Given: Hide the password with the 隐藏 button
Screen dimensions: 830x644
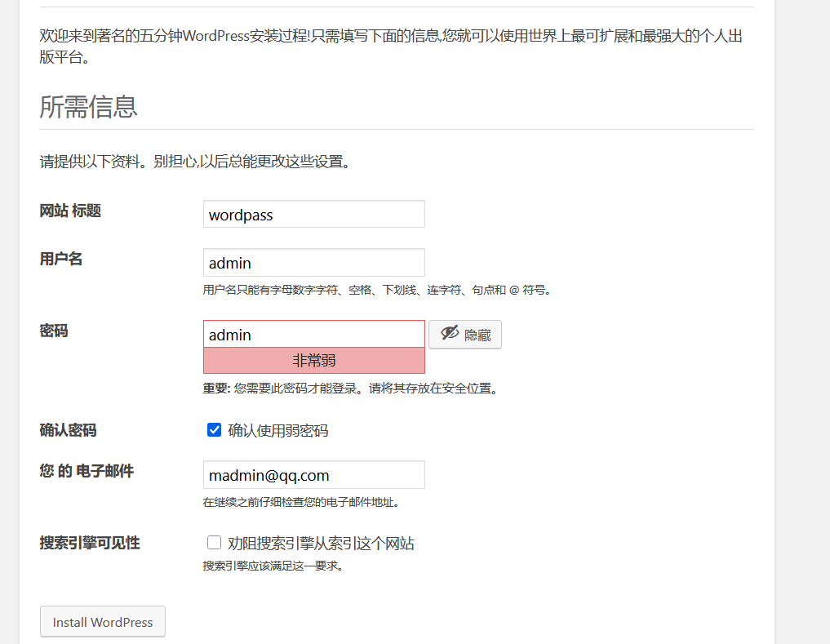Looking at the screenshot, I should click(464, 334).
